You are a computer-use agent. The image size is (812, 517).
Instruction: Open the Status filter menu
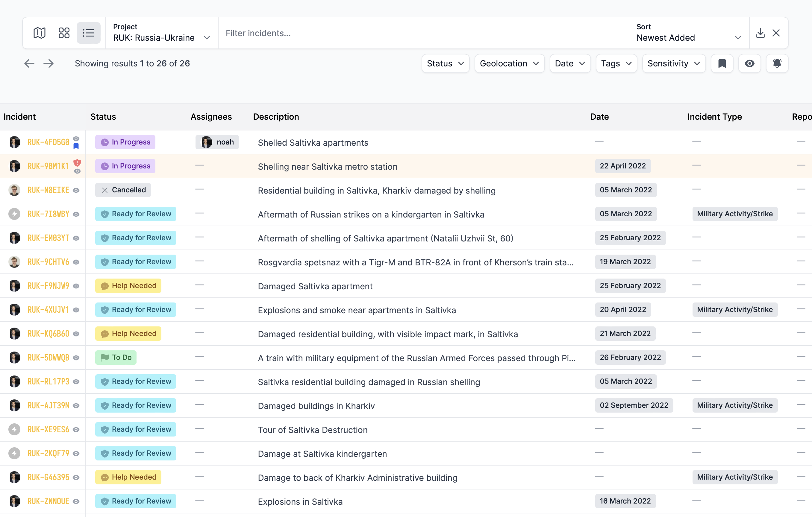[x=445, y=63]
